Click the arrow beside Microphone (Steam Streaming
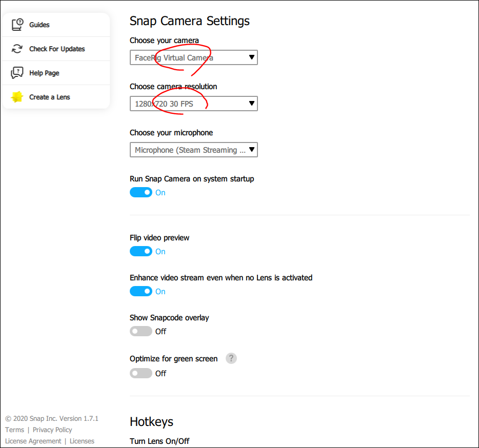 tap(252, 149)
